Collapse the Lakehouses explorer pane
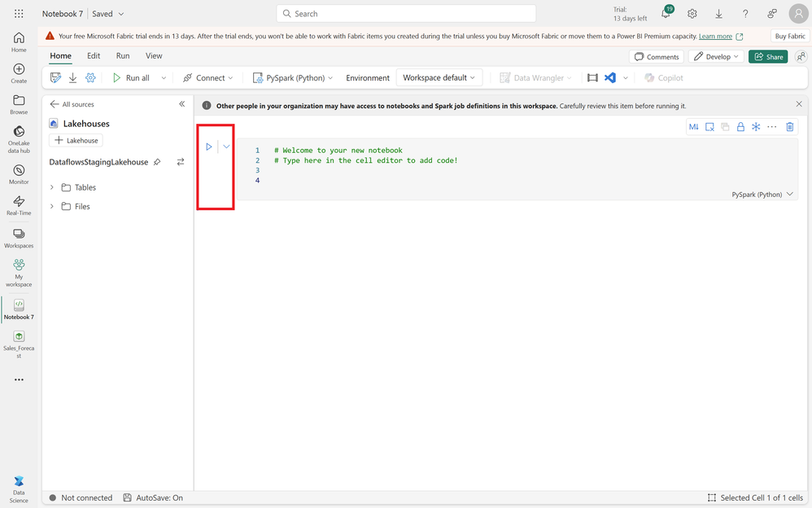The width and height of the screenshot is (812, 508). 181,104
